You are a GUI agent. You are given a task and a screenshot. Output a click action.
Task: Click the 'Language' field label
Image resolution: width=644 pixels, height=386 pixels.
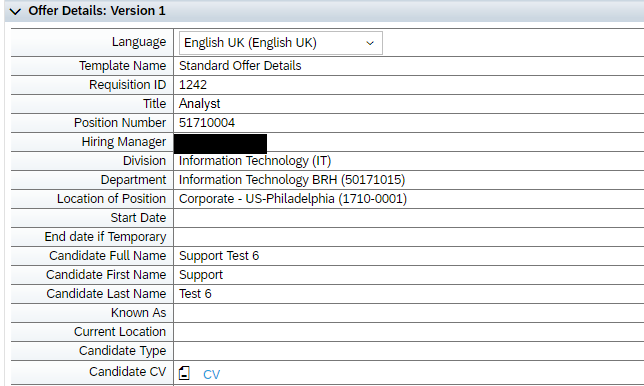(x=139, y=42)
